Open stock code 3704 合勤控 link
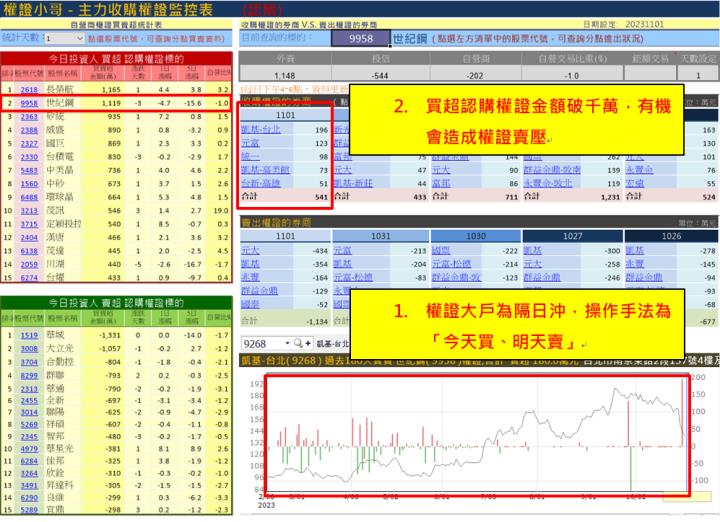Image resolution: width=720 pixels, height=522 pixels. click(29, 362)
